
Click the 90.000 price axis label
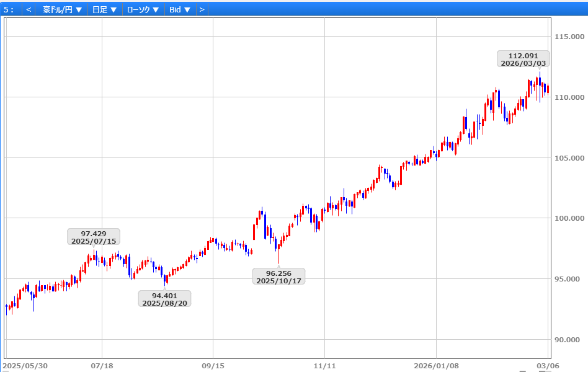click(569, 340)
